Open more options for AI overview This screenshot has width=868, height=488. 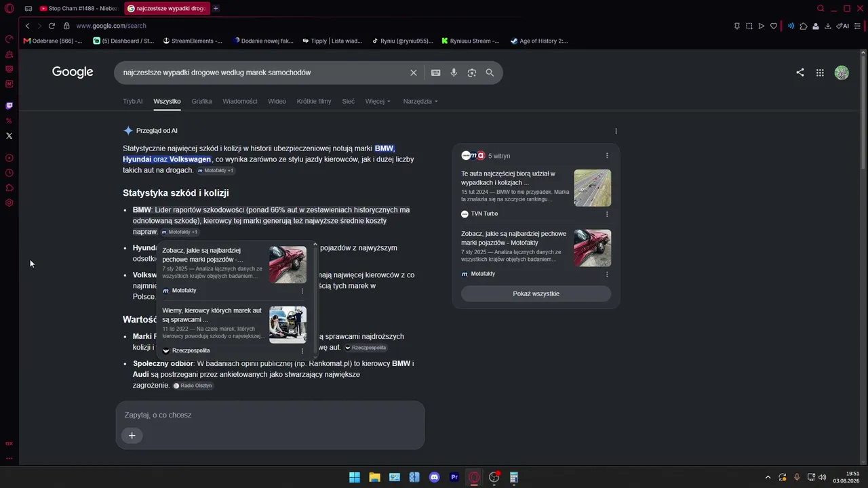(616, 131)
